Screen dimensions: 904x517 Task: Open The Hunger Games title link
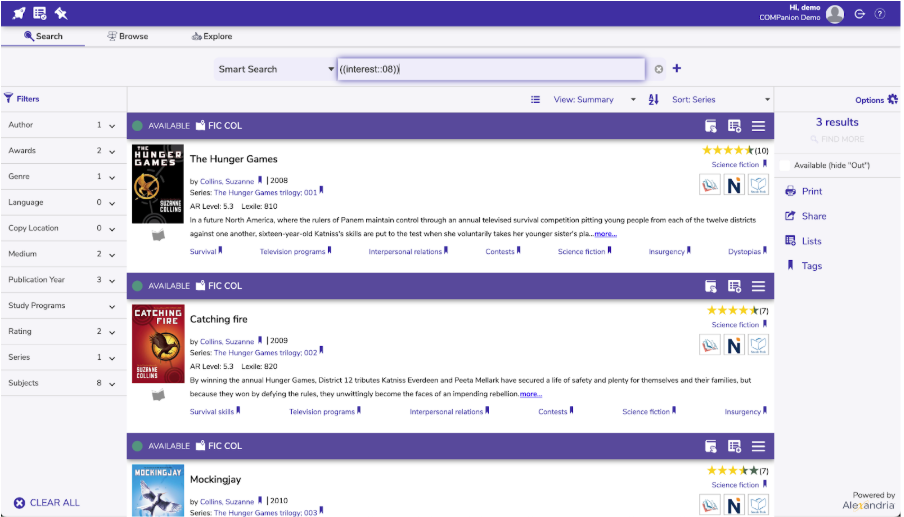point(233,159)
